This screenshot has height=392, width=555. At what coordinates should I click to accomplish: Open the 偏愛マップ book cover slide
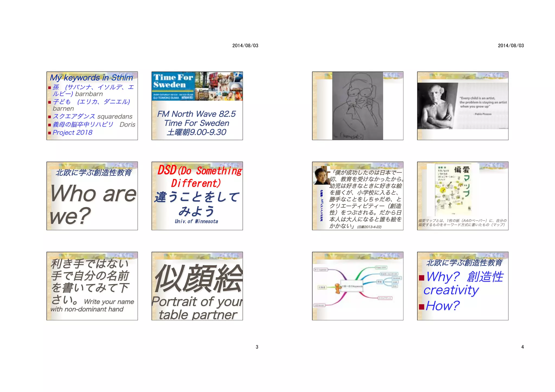point(463,196)
